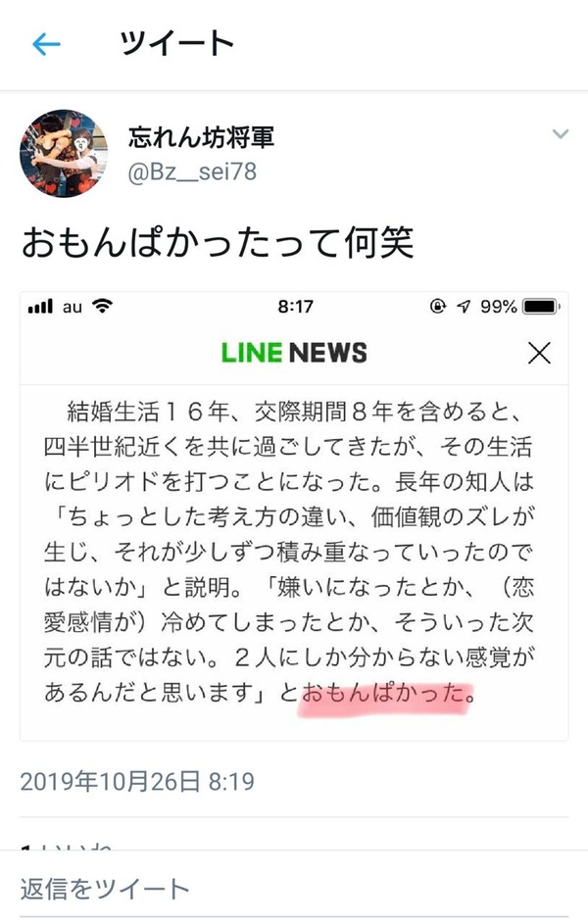Screen dimensions: 588x924
Task: Tap the location arrow status icon
Action: pos(464,307)
